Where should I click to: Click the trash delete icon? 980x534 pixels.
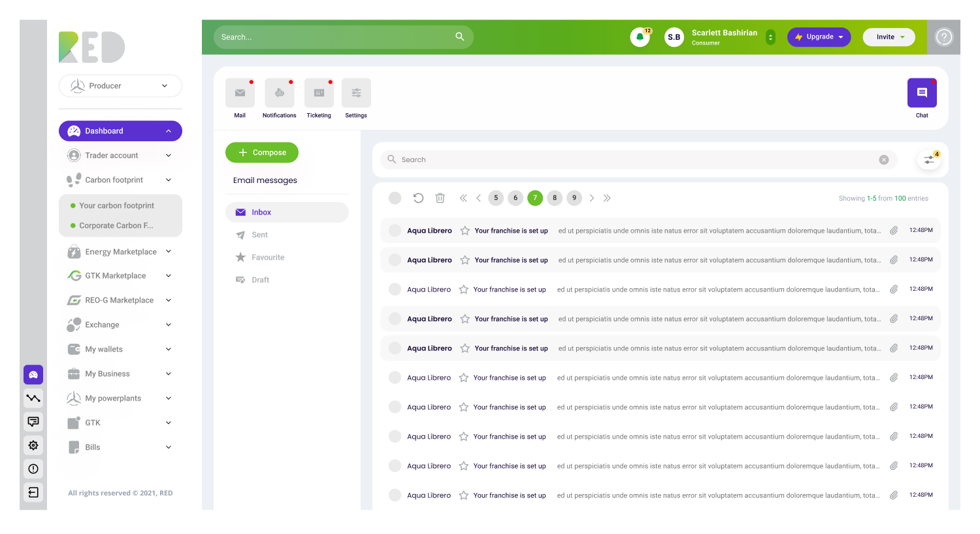tap(440, 198)
